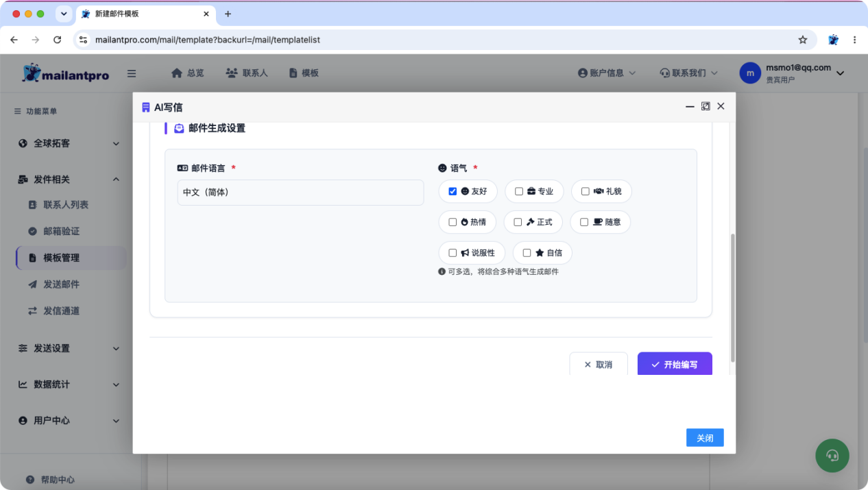Click the globe icon beside 全球拓客
868x490 pixels.
(23, 143)
